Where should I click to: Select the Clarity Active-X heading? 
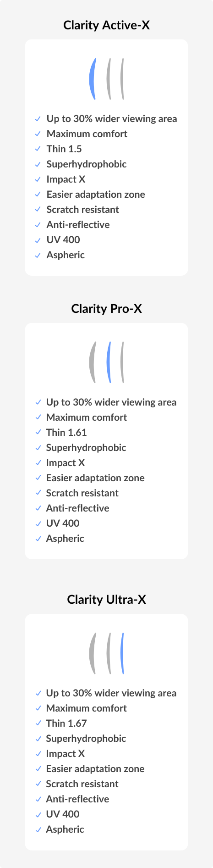[x=106, y=25]
